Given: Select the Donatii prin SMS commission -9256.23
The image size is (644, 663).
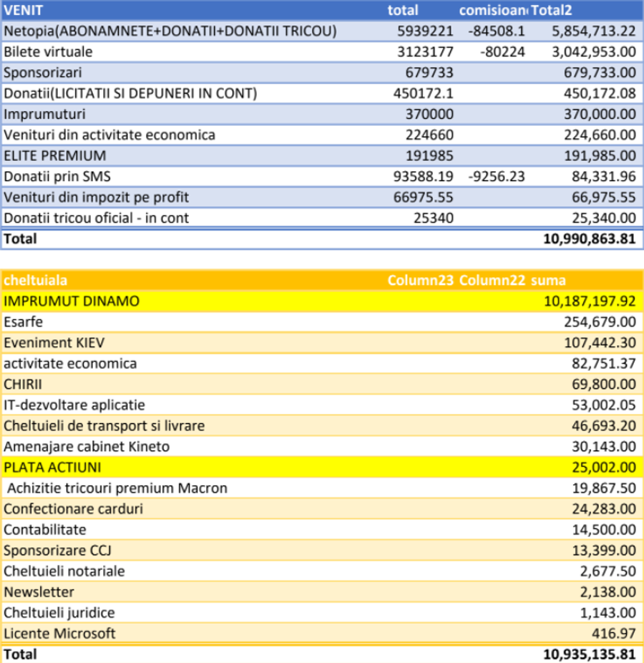Looking at the screenshot, I should click(x=497, y=176).
